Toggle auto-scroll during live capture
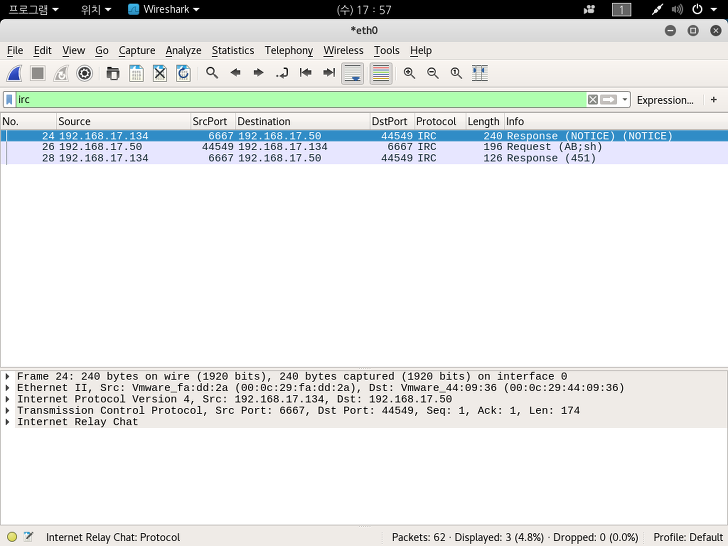The height and width of the screenshot is (546, 728). coord(352,73)
